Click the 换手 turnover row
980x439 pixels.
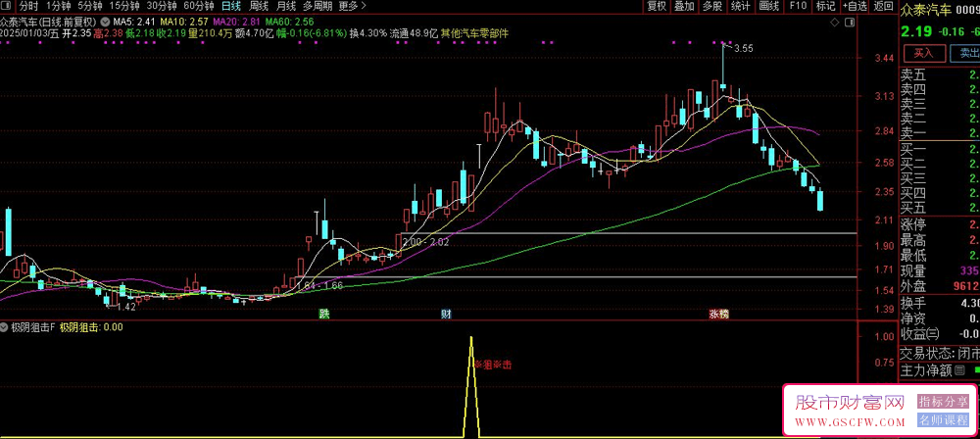point(940,304)
